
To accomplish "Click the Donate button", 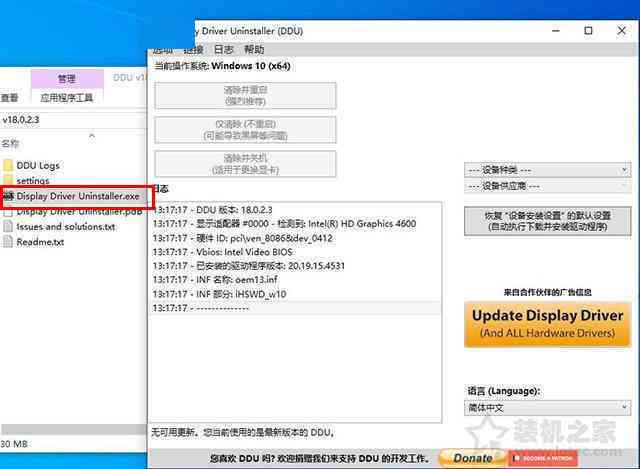I will point(473,458).
